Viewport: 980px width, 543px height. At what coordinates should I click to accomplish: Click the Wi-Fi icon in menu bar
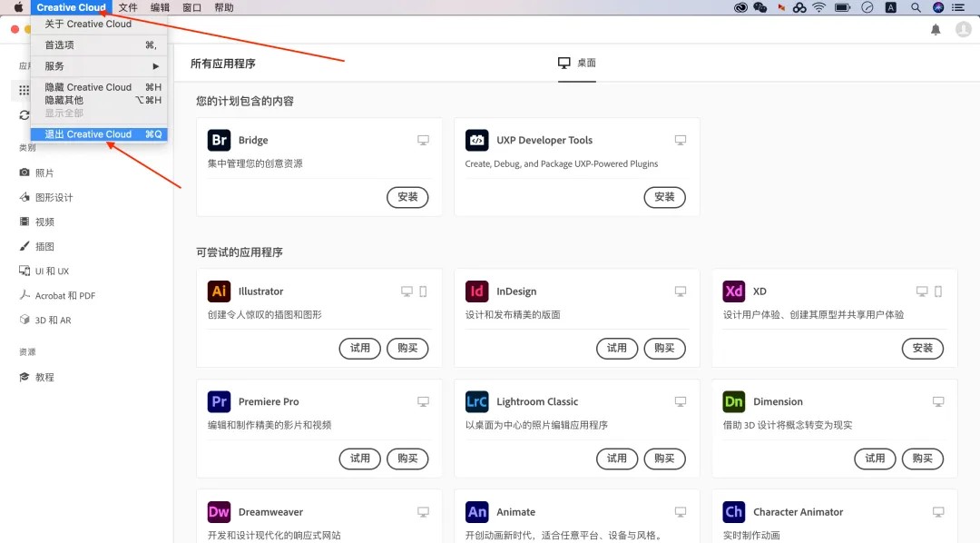(818, 7)
